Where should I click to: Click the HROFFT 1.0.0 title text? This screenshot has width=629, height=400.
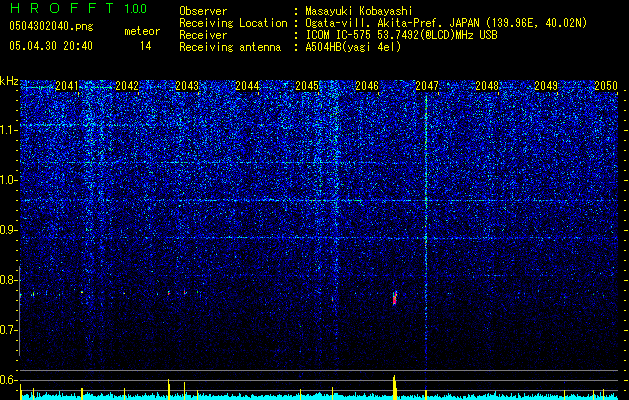coord(78,8)
